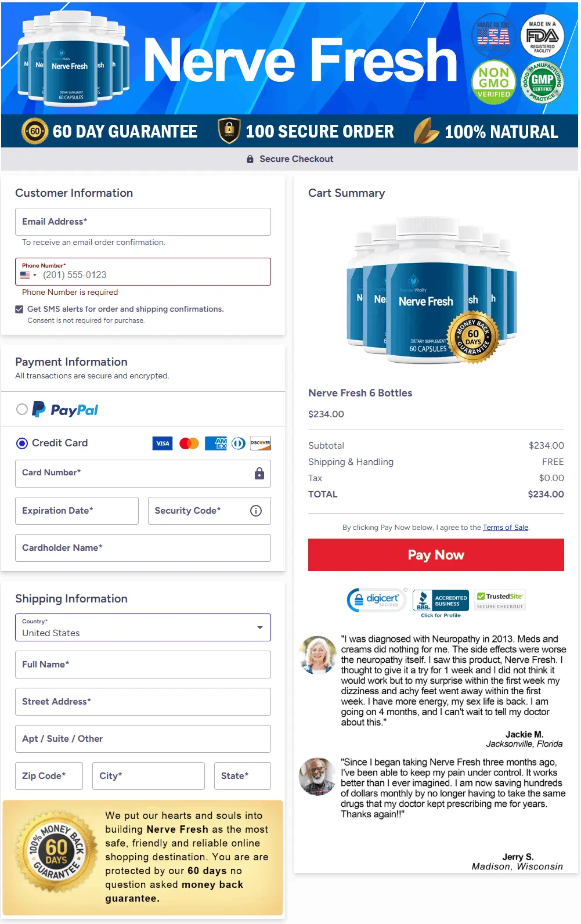Click the Street Address field
Screen dimensions: 581x924
point(143,702)
